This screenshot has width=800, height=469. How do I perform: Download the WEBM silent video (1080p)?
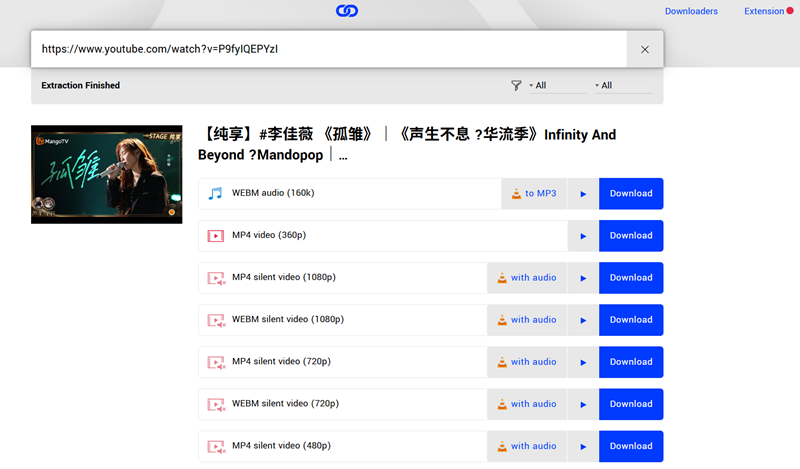pyautogui.click(x=631, y=320)
